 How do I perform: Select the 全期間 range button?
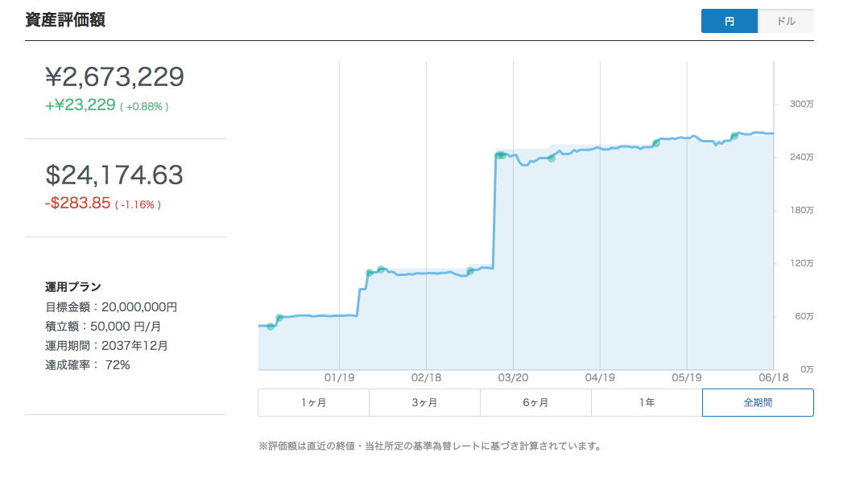(x=758, y=402)
